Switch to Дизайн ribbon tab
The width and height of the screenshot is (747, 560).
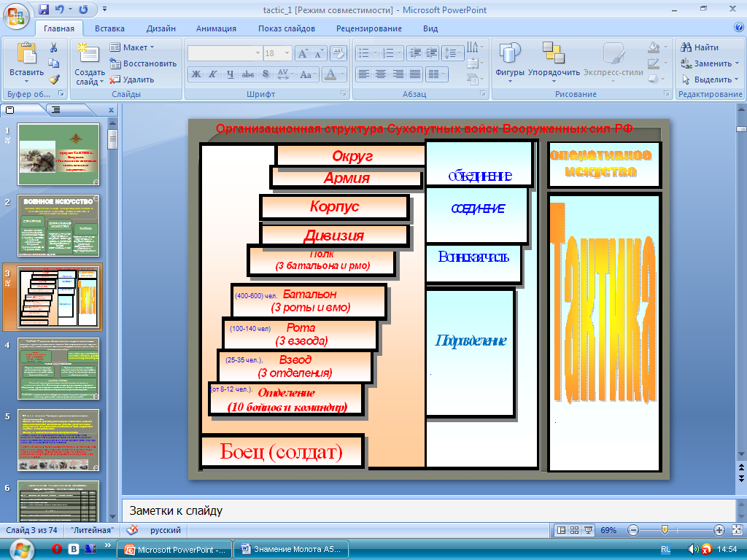click(x=161, y=28)
